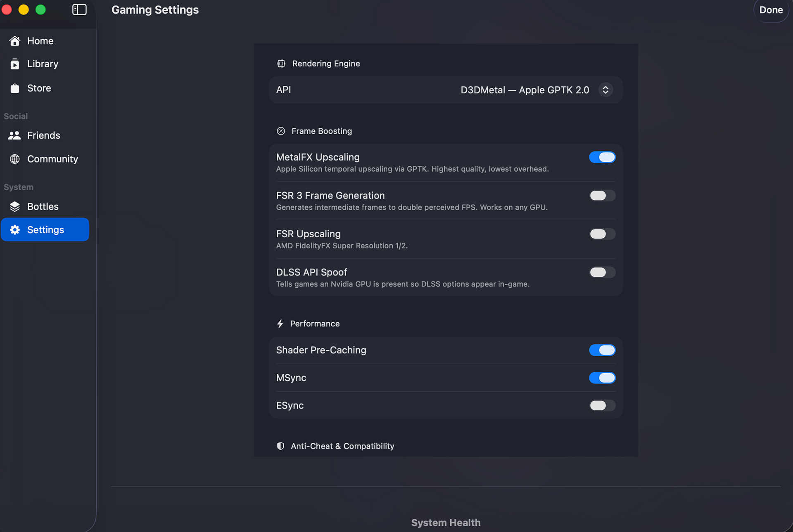Click the Friends people icon

click(15, 135)
